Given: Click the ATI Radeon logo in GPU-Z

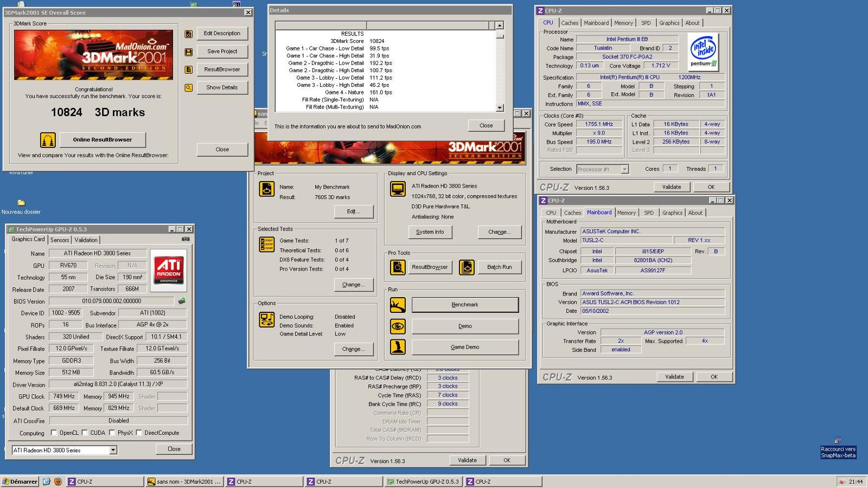Looking at the screenshot, I should pyautogui.click(x=169, y=270).
